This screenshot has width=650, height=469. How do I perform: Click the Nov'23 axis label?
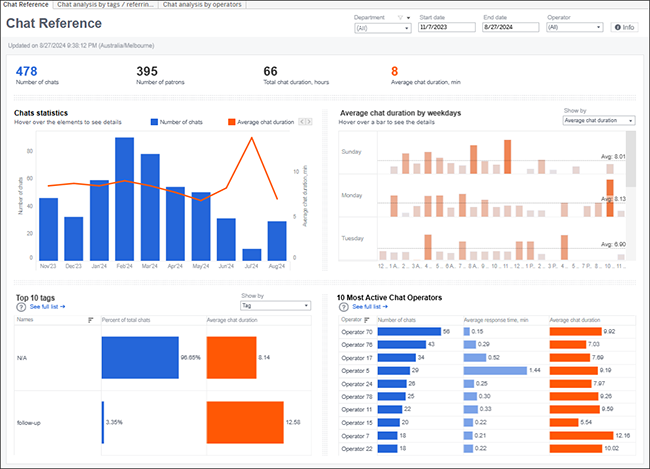pos(48,266)
